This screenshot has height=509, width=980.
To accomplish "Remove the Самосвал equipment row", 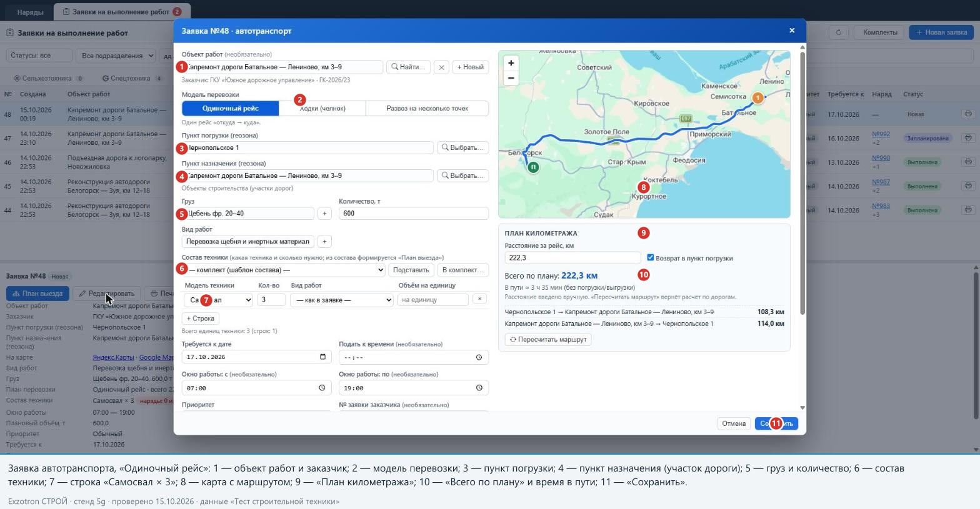I will [479, 299].
